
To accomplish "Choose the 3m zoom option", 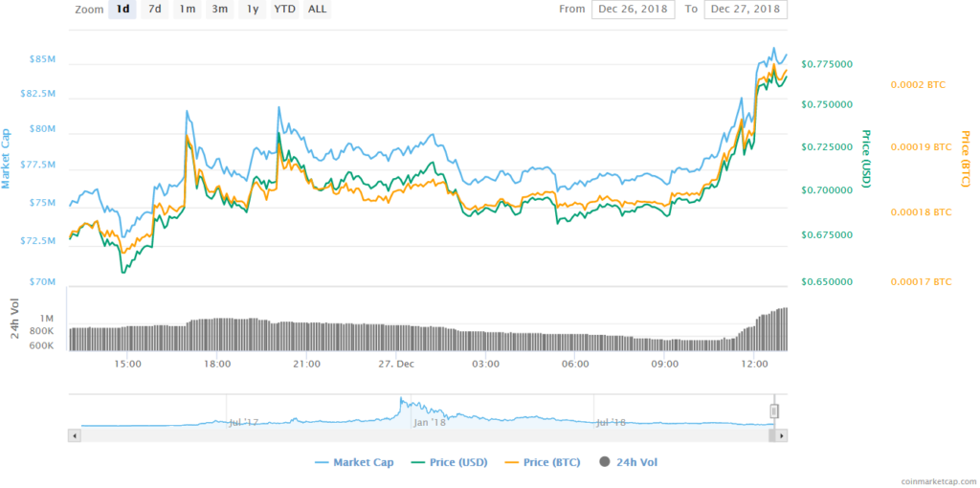I will 220,10.
